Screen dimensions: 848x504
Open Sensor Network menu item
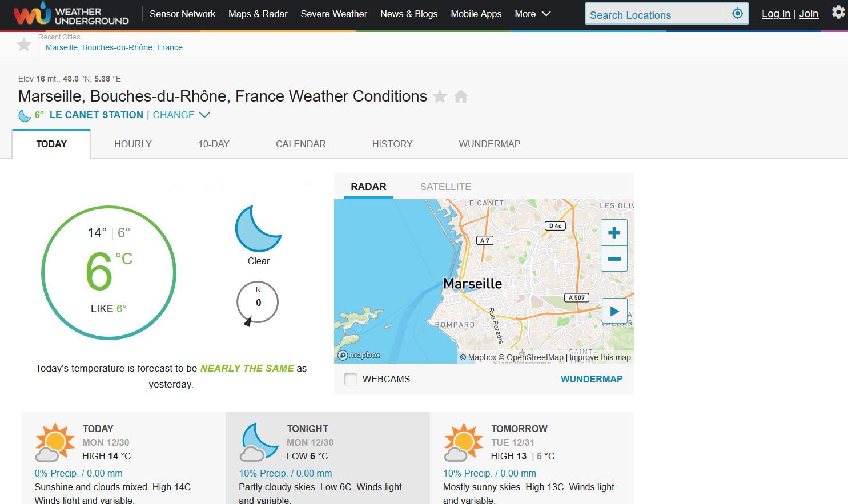(x=182, y=14)
